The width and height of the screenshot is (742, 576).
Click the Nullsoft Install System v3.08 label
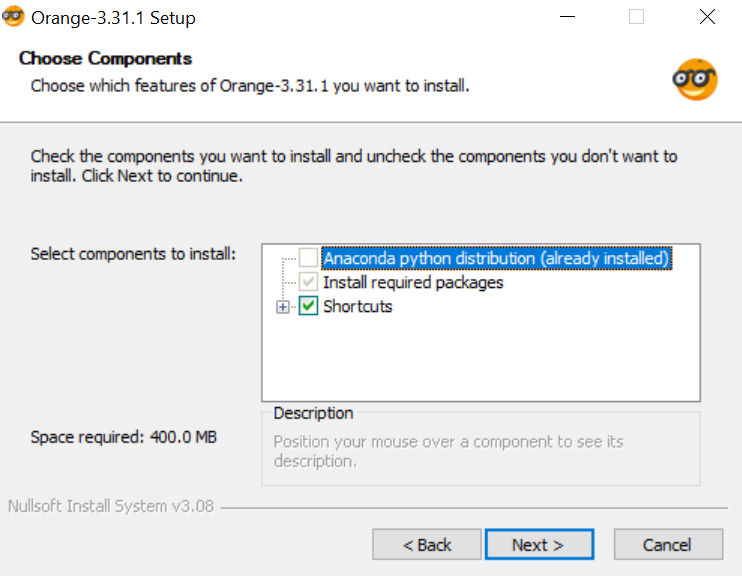pos(111,506)
